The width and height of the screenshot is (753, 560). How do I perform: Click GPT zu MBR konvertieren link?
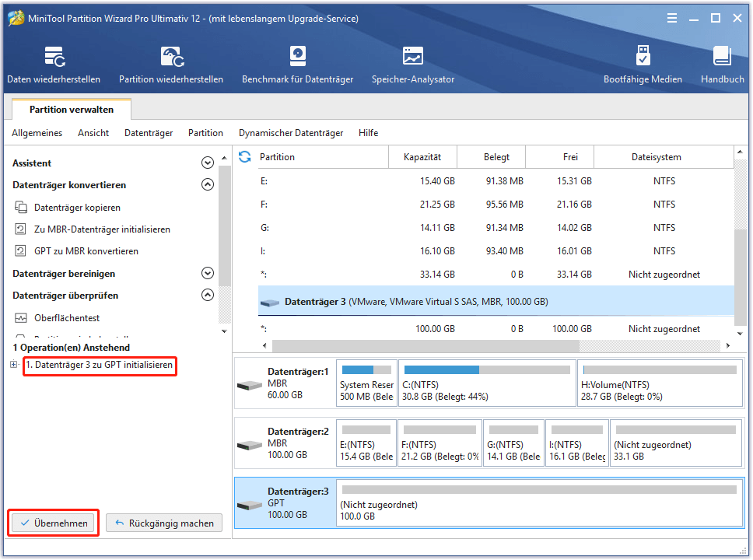(86, 250)
